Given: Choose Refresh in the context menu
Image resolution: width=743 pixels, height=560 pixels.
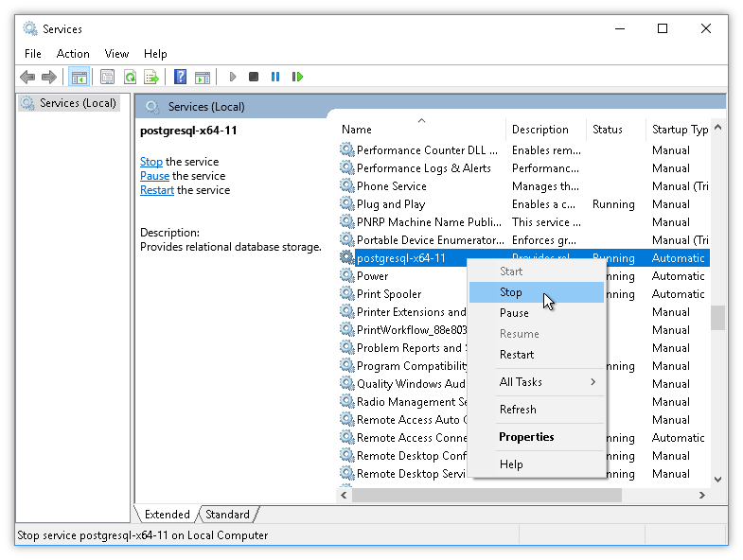Looking at the screenshot, I should click(x=537, y=410).
